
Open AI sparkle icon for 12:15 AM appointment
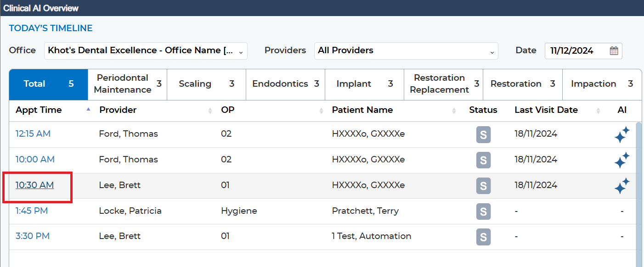pos(622,135)
